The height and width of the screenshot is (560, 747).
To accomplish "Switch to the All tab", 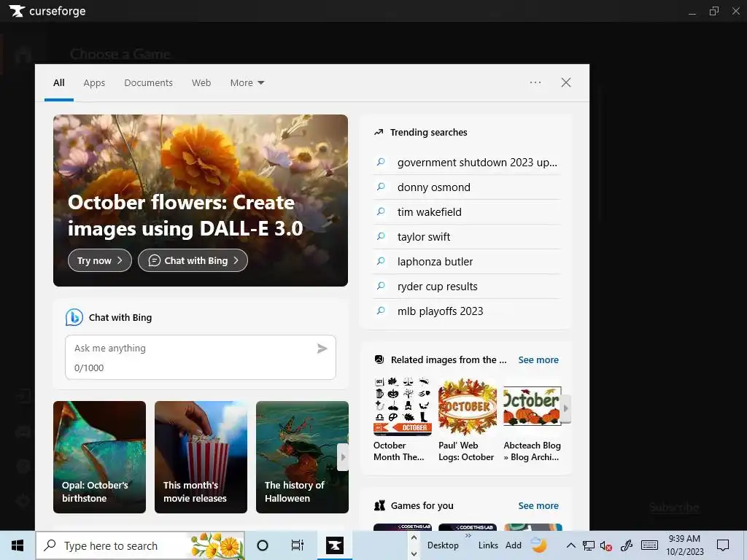I will 58,82.
